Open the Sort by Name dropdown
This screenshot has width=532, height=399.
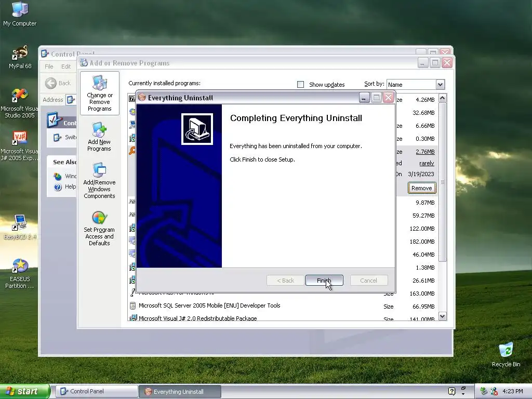click(440, 85)
